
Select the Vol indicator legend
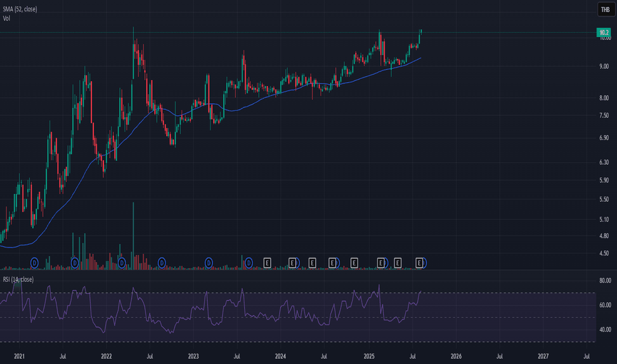(x=7, y=19)
